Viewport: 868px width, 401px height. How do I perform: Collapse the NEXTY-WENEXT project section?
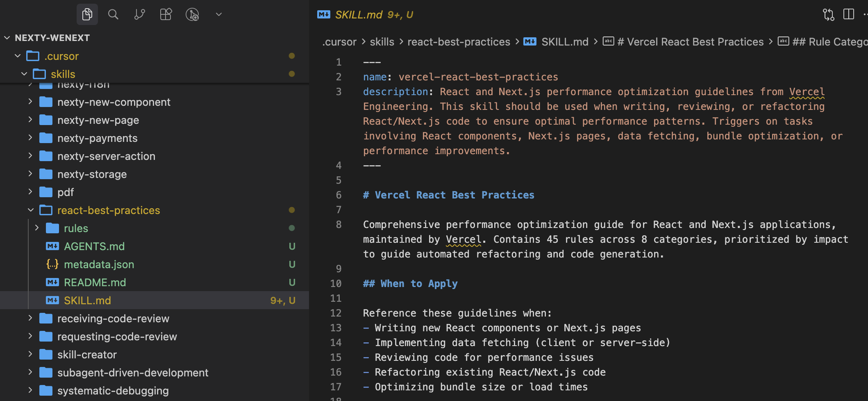coord(7,38)
